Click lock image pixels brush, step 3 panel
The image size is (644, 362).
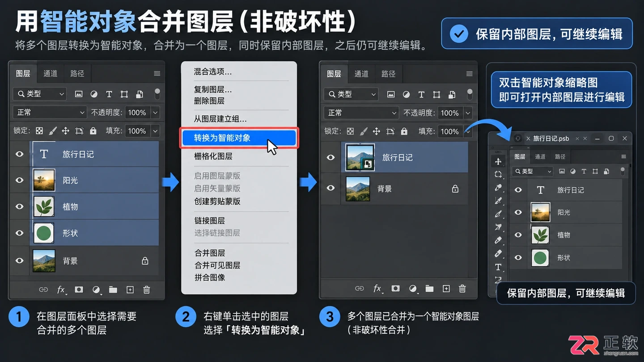(x=364, y=131)
